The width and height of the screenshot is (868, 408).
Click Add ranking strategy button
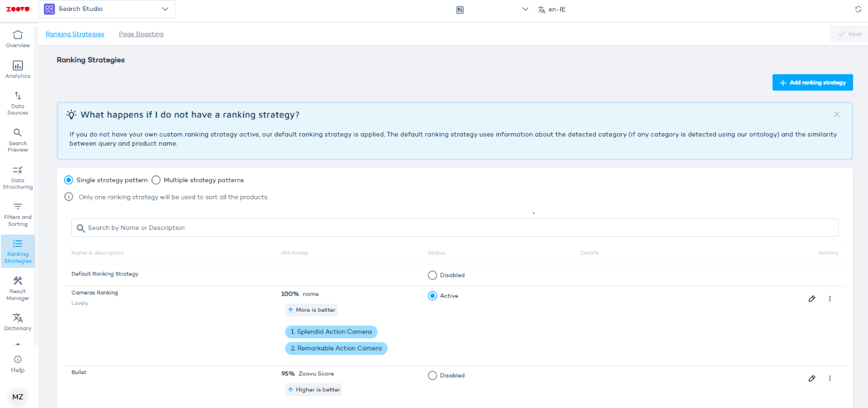812,82
